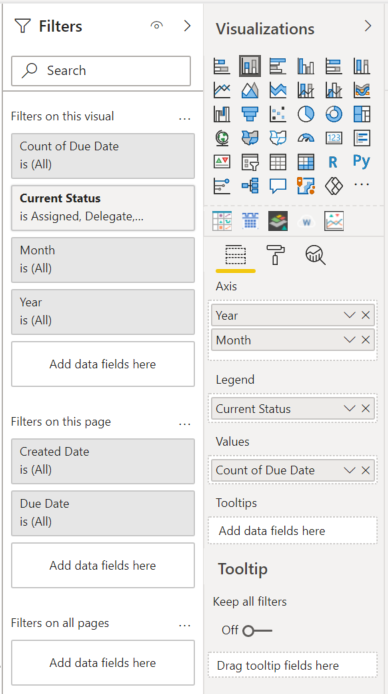388x694 pixels.
Task: Select the 100% stacked bar chart visual
Action: (x=334, y=66)
